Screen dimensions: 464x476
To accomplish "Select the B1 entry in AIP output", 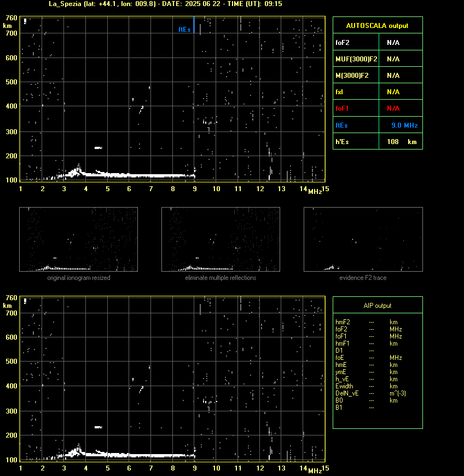I will 355,408.
